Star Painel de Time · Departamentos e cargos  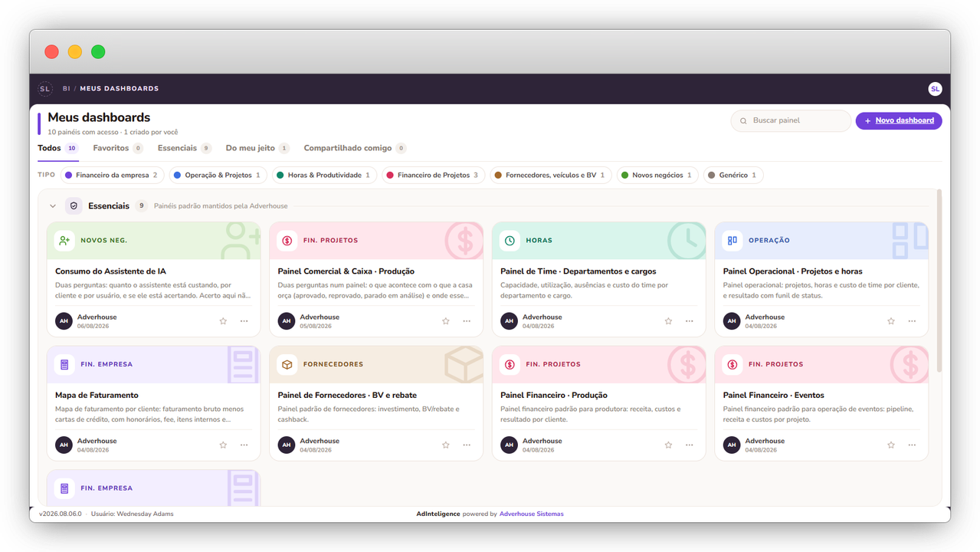click(668, 321)
